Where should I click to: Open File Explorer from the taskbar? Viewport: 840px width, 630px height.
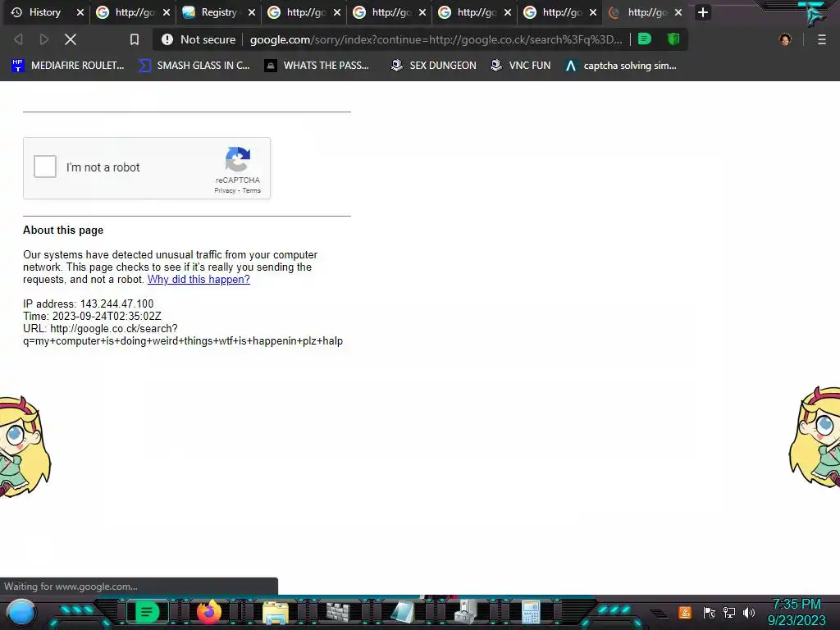tap(276, 613)
